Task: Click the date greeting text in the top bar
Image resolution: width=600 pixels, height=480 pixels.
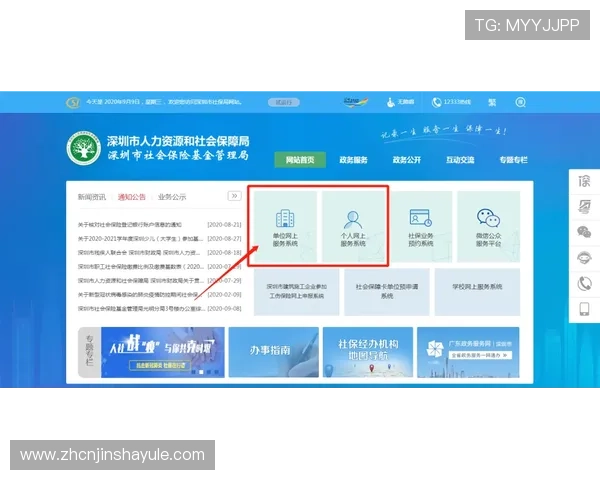Action: (x=163, y=102)
